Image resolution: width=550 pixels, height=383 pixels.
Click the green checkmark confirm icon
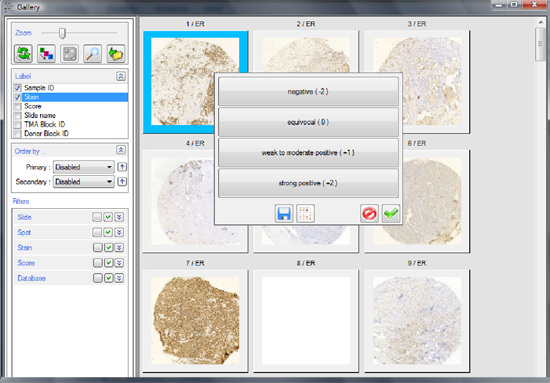(x=391, y=213)
